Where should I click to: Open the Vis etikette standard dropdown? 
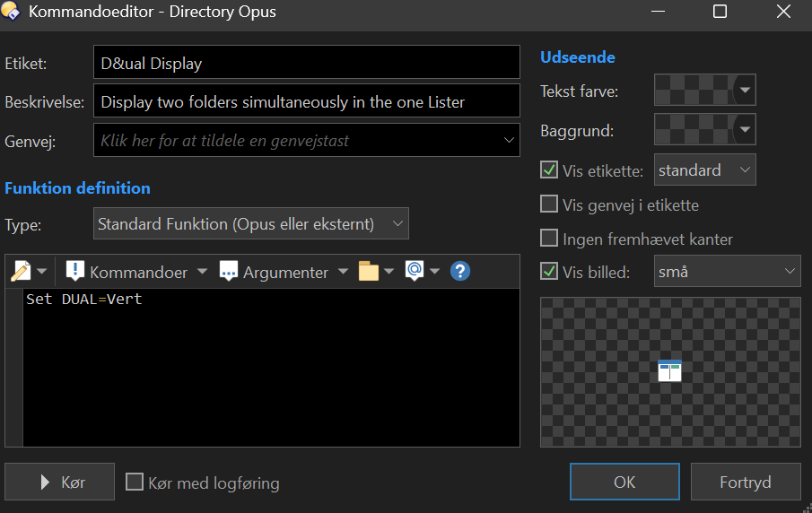[x=705, y=170]
